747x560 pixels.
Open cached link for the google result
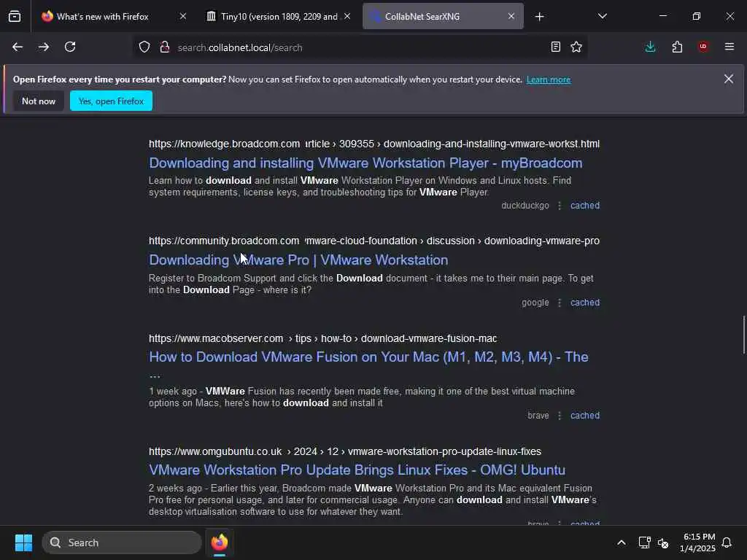tap(585, 303)
